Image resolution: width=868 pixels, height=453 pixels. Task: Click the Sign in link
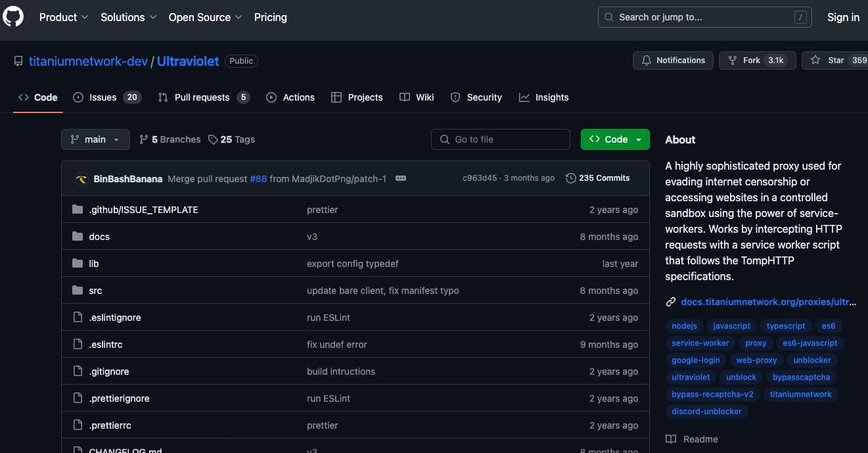pyautogui.click(x=843, y=17)
